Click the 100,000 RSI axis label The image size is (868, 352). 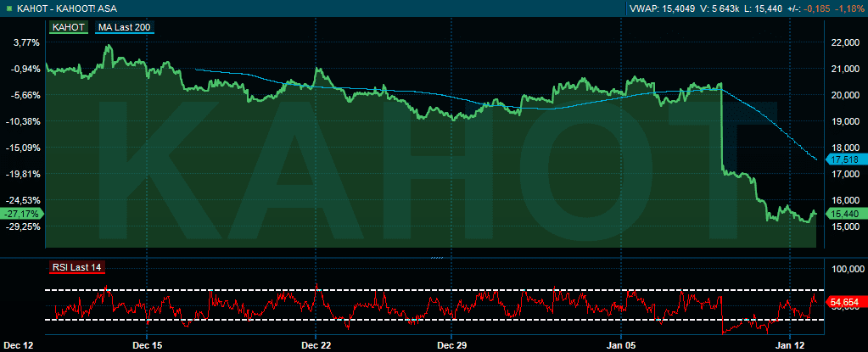tap(847, 269)
